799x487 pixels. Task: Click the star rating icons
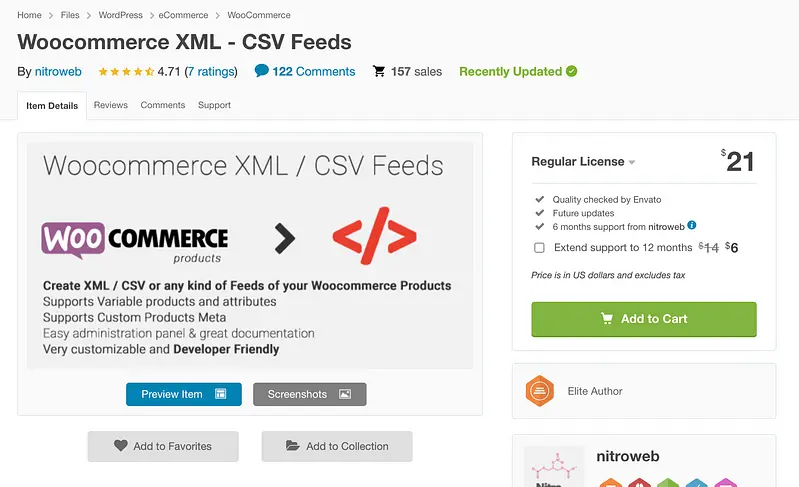[125, 72]
